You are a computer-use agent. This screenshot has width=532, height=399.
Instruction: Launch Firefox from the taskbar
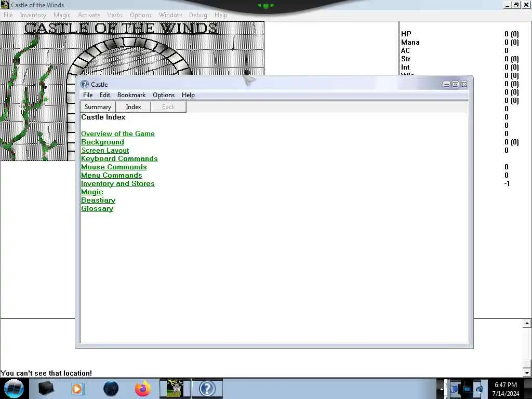143,389
